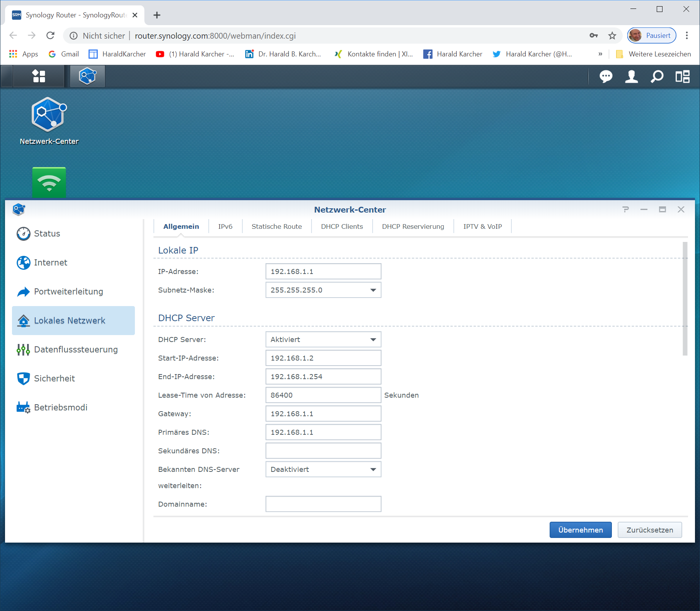Go to the Sicherheit section

coord(55,379)
